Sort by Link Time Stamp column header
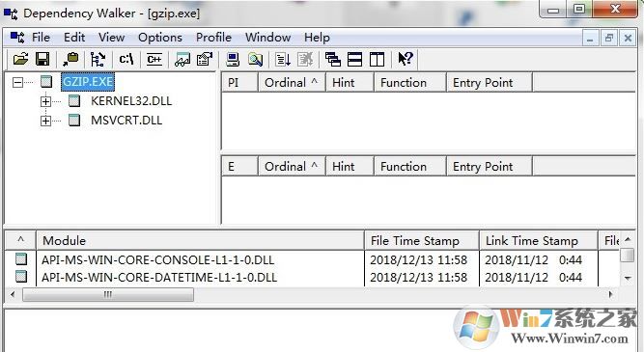Viewport: 644px width, 352px height. [x=538, y=241]
